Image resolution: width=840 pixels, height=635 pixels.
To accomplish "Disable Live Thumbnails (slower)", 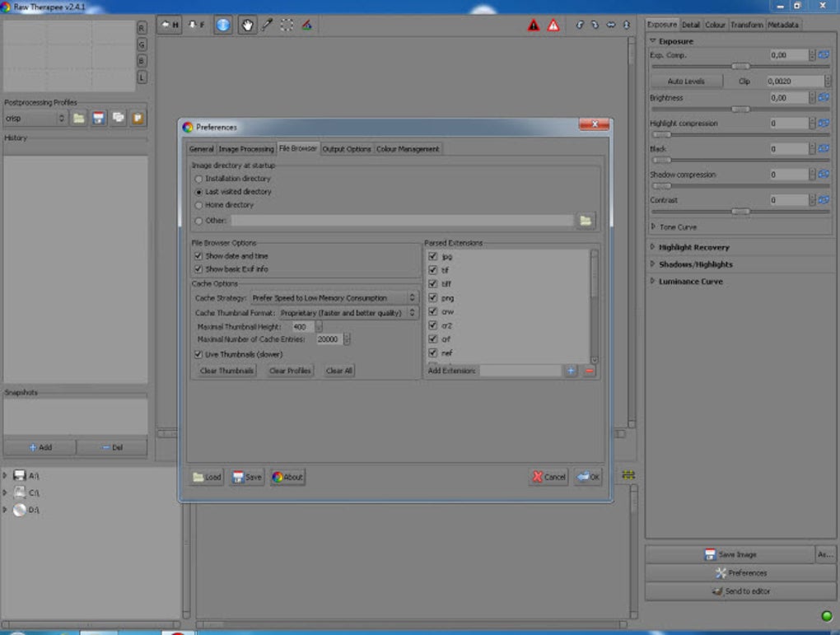I will (198, 354).
